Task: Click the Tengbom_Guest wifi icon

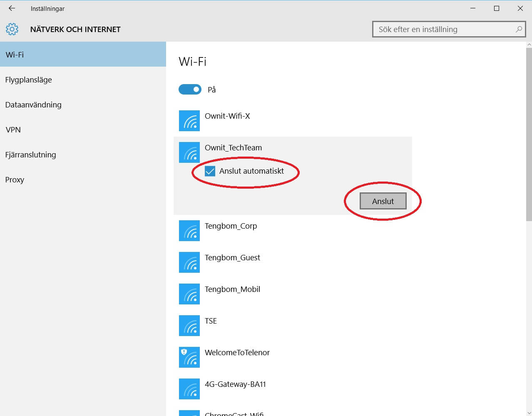Action: point(189,262)
